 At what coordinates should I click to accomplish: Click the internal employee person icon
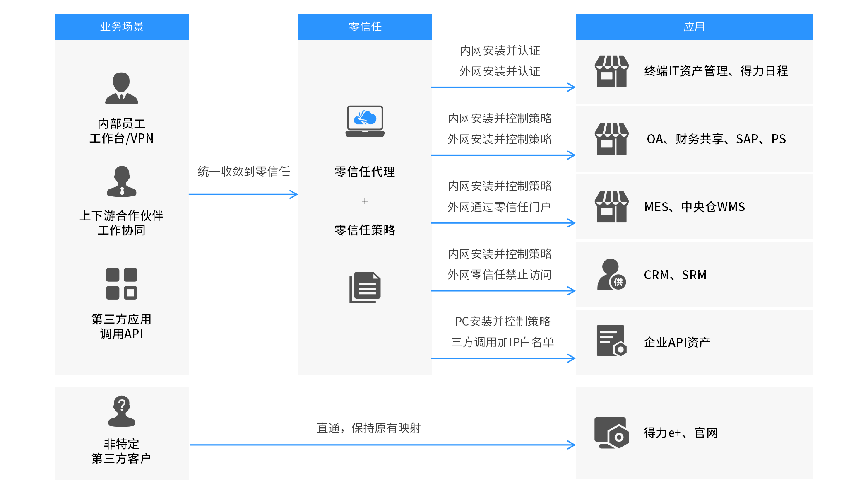[x=121, y=88]
